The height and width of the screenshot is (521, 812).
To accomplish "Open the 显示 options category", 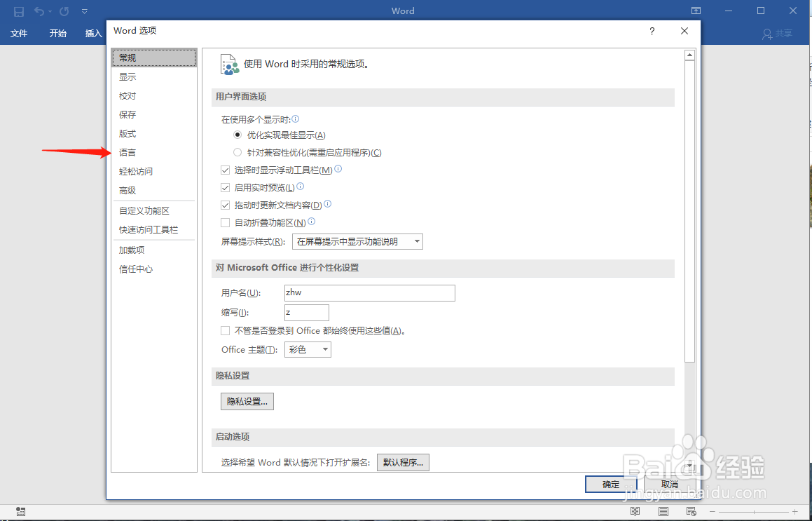I will point(154,76).
